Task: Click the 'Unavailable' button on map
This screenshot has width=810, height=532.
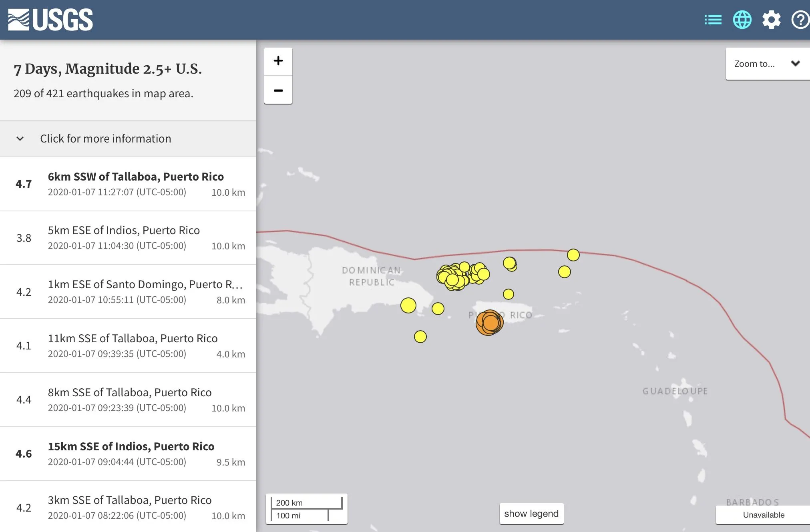Action: tap(763, 515)
